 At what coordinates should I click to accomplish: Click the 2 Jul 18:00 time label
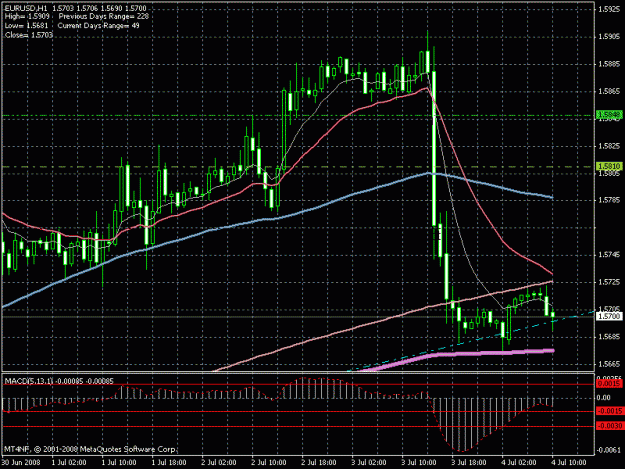[x=318, y=462]
